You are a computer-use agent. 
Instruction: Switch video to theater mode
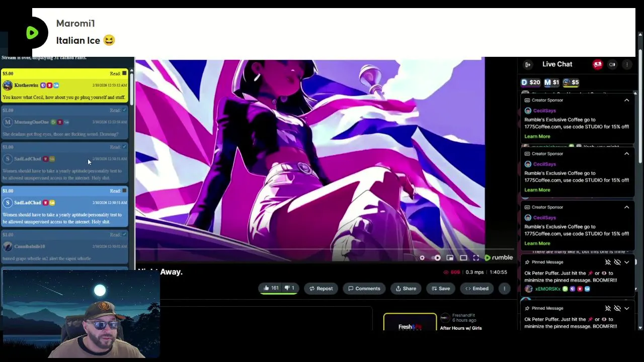click(x=463, y=258)
